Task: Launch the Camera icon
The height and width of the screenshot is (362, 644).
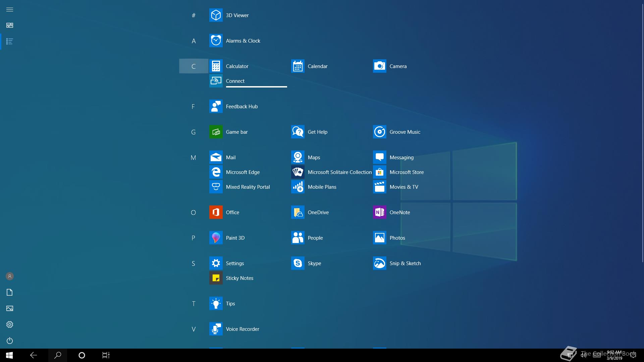Action: click(x=379, y=66)
